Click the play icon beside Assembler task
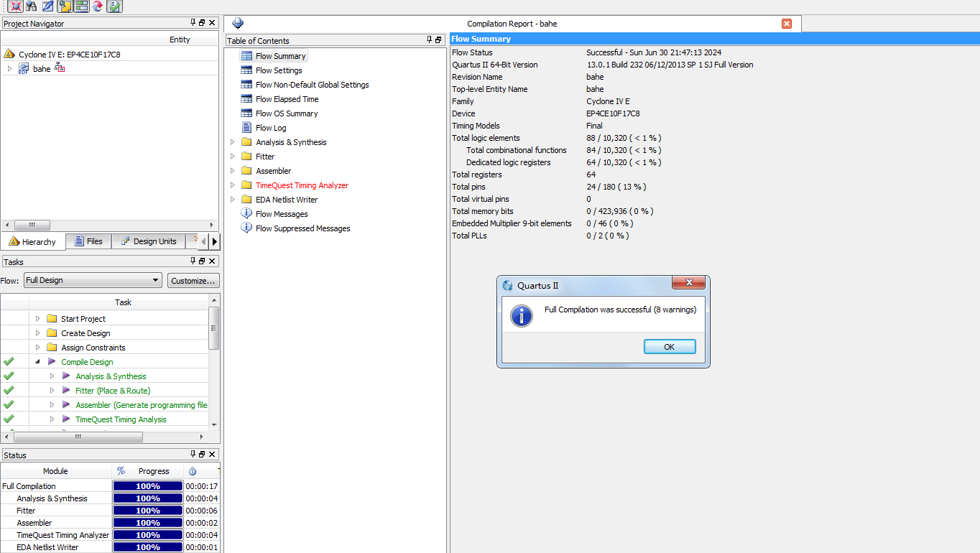The image size is (980, 553). (66, 404)
